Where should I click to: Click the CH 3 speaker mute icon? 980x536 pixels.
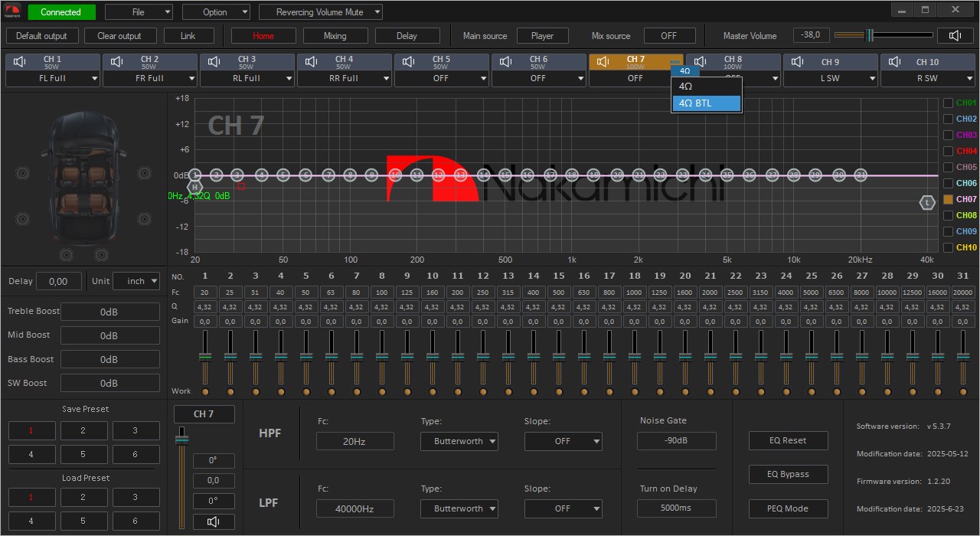click(214, 62)
